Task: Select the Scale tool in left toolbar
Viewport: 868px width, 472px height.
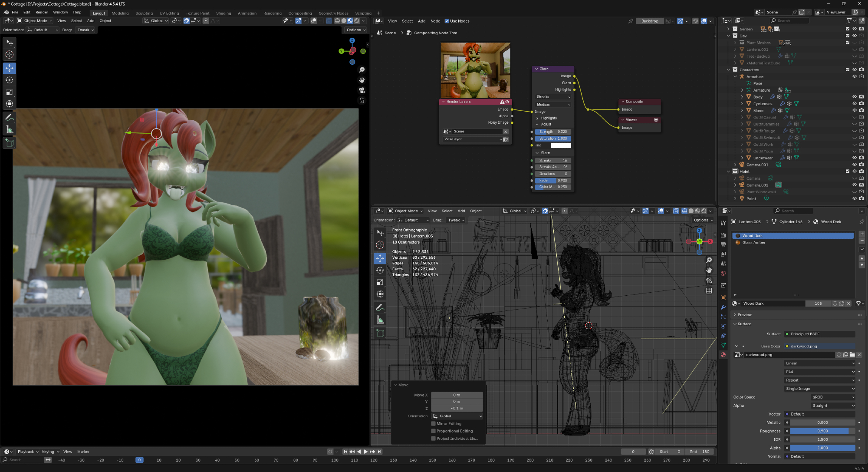Action: [x=9, y=92]
